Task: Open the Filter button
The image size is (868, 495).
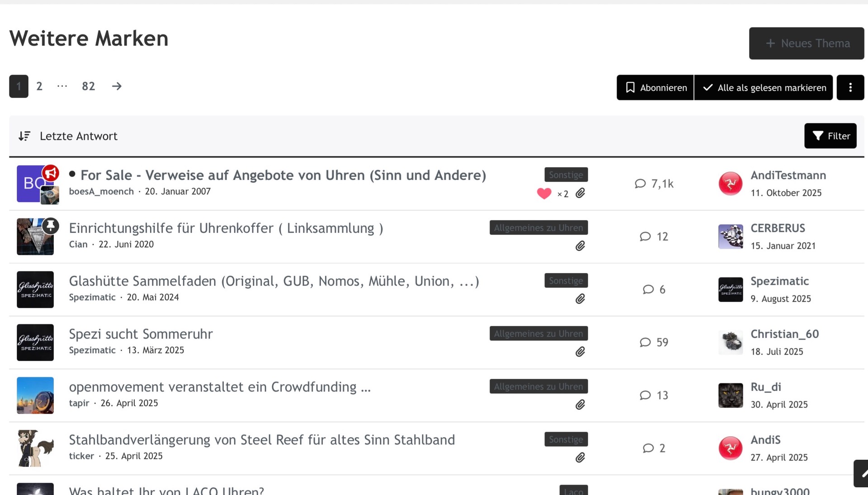Action: (830, 136)
